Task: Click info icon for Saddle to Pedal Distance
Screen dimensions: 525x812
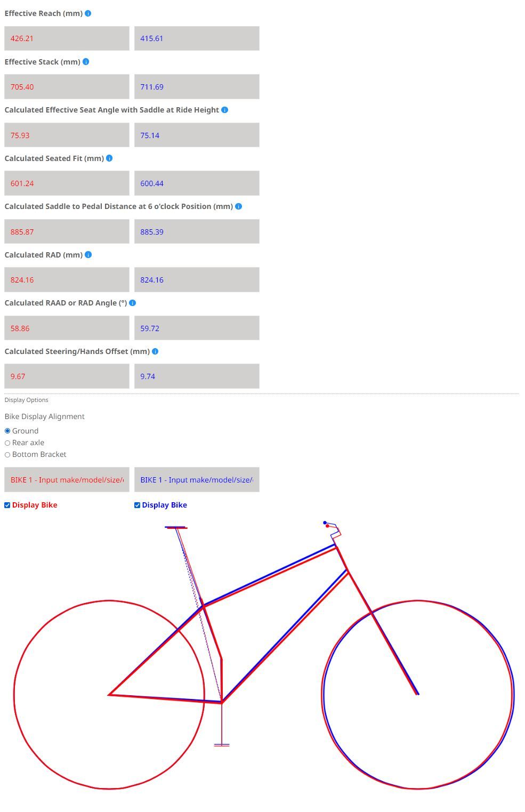Action: pos(238,206)
